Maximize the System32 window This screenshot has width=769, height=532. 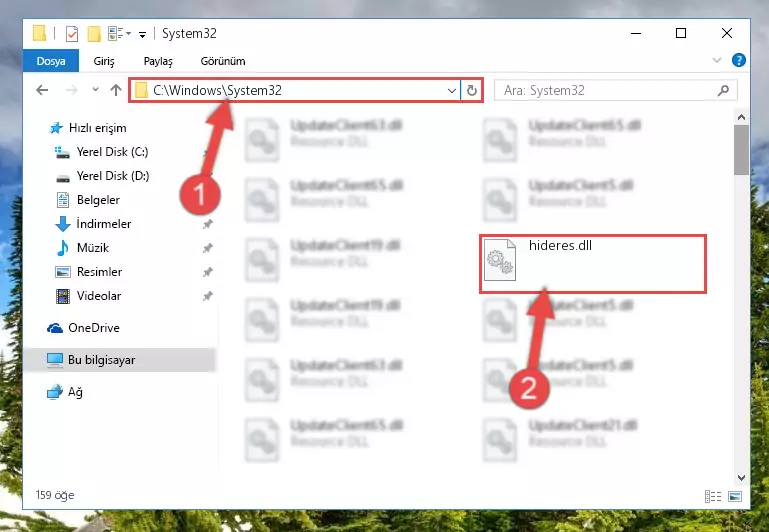pyautogui.click(x=681, y=33)
